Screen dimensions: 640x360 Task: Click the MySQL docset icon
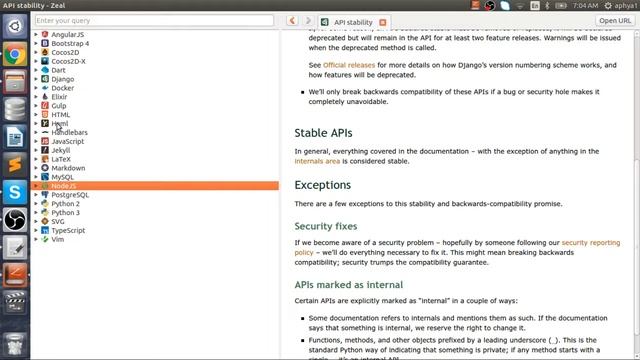pos(45,177)
